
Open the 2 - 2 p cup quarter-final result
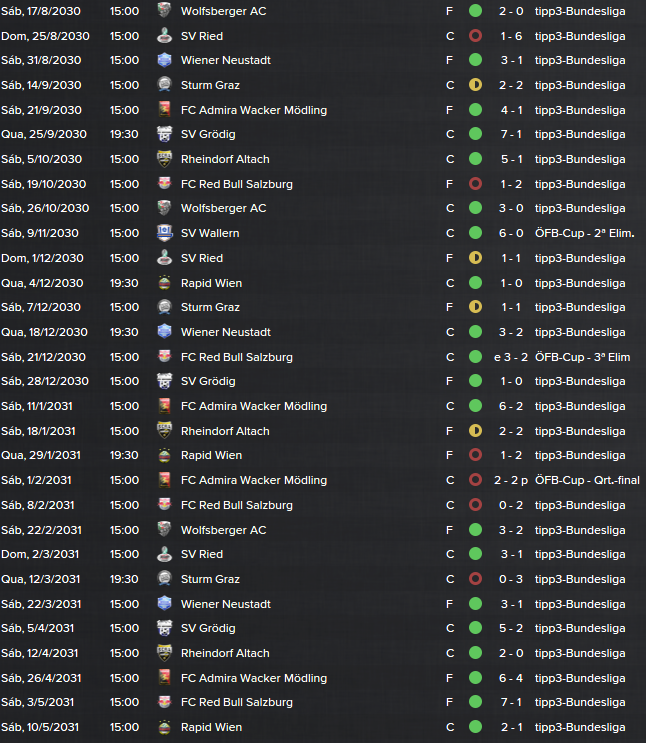click(x=511, y=480)
